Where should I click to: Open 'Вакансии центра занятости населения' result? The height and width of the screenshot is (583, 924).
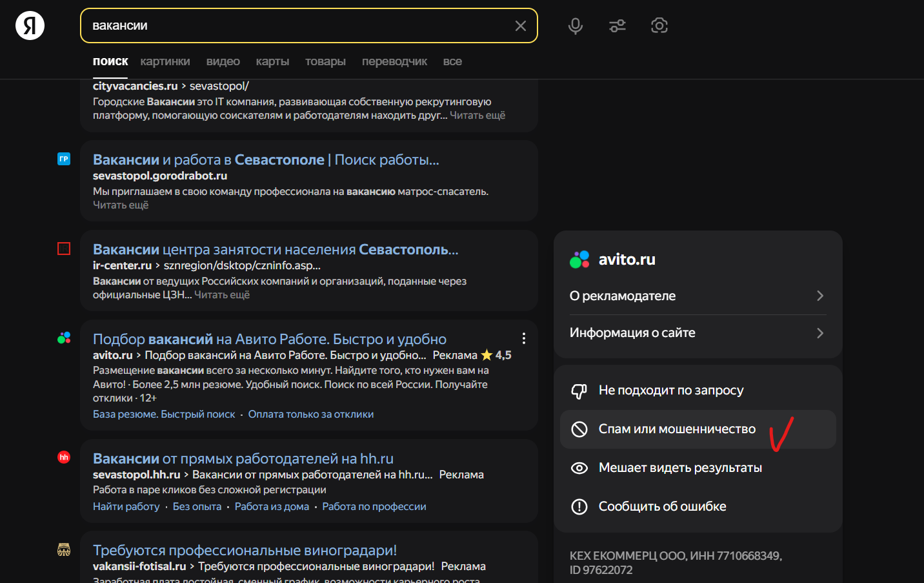pos(276,249)
